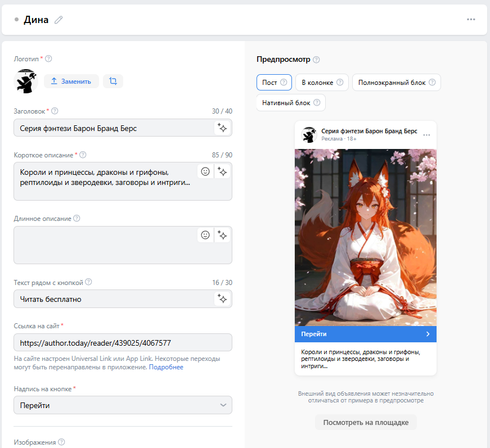Click the pencil icon to rename Дина
Viewport: 490px width, 448px height.
pyautogui.click(x=59, y=20)
